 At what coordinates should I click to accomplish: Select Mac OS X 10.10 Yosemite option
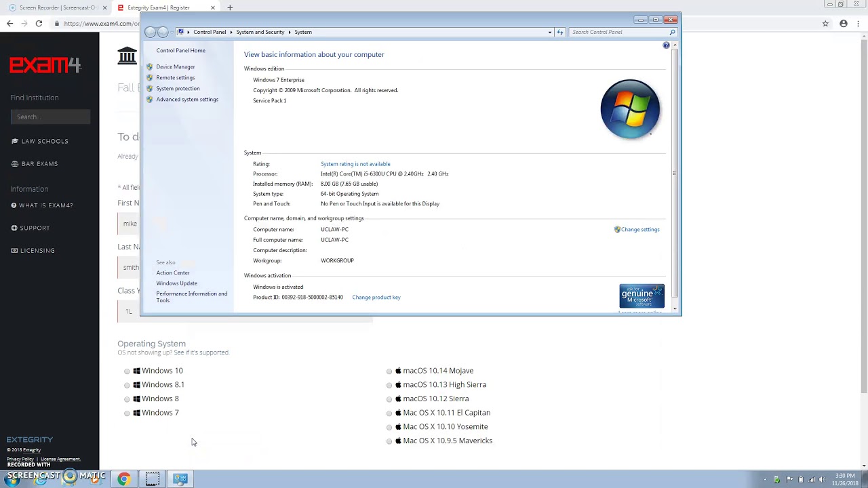click(x=389, y=427)
